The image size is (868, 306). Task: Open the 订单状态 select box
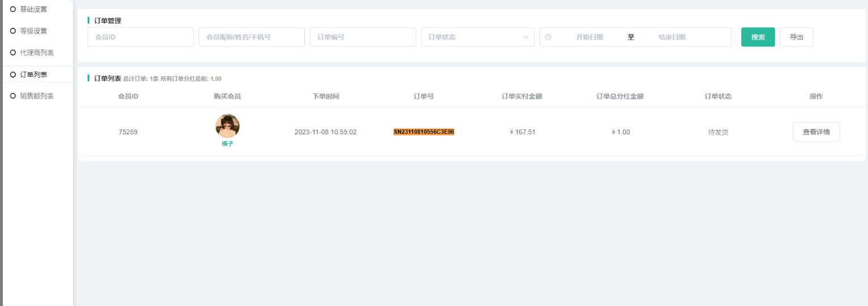click(x=470, y=37)
